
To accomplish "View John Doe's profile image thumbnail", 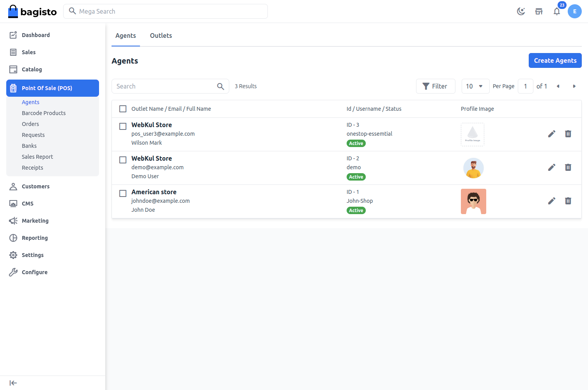I will tap(473, 201).
